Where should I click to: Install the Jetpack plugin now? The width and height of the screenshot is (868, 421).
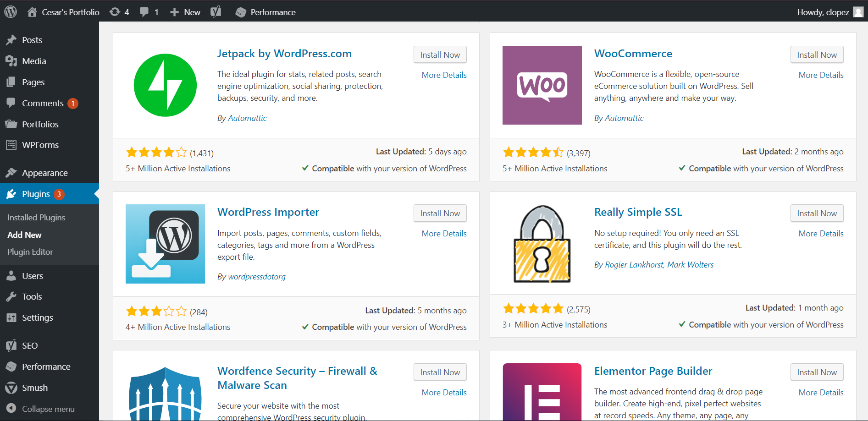click(x=440, y=55)
